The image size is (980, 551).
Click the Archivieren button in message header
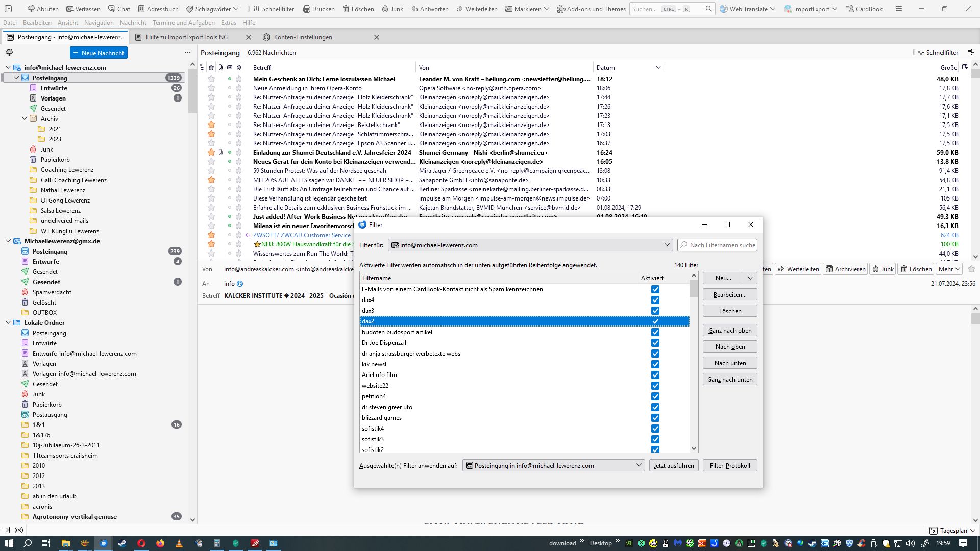[x=845, y=269]
